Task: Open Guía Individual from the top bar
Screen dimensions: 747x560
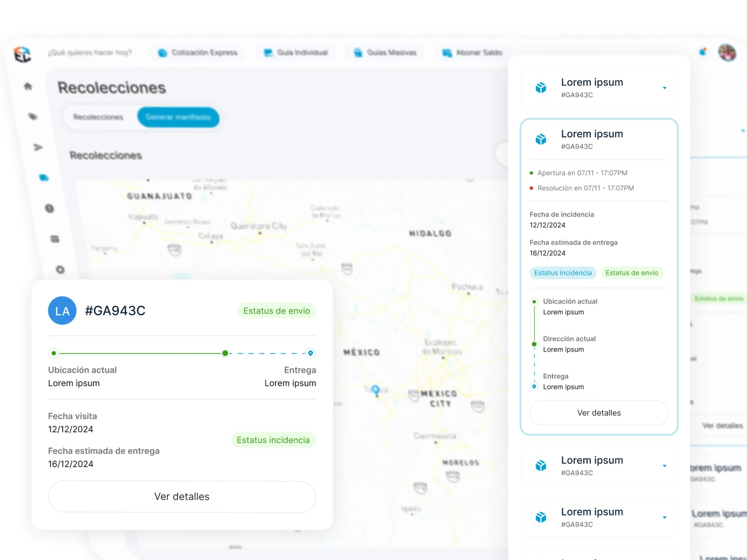Action: [296, 53]
